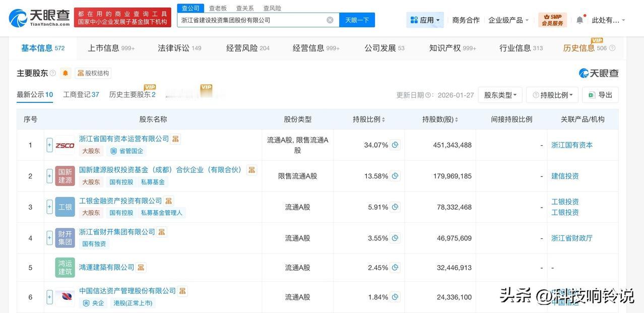This screenshot has width=644, height=313.
Task: Open the 浙江省财政厅 related organization link
Action: point(572,238)
